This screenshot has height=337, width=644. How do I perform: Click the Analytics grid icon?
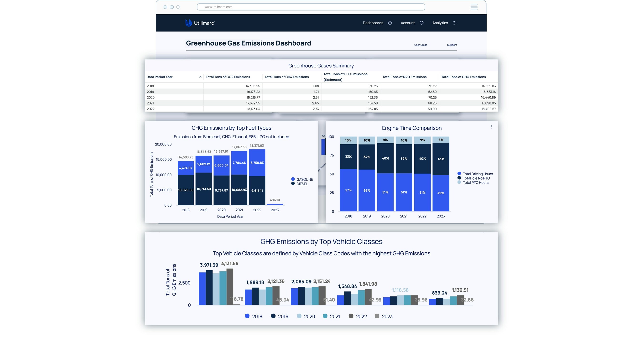click(455, 23)
